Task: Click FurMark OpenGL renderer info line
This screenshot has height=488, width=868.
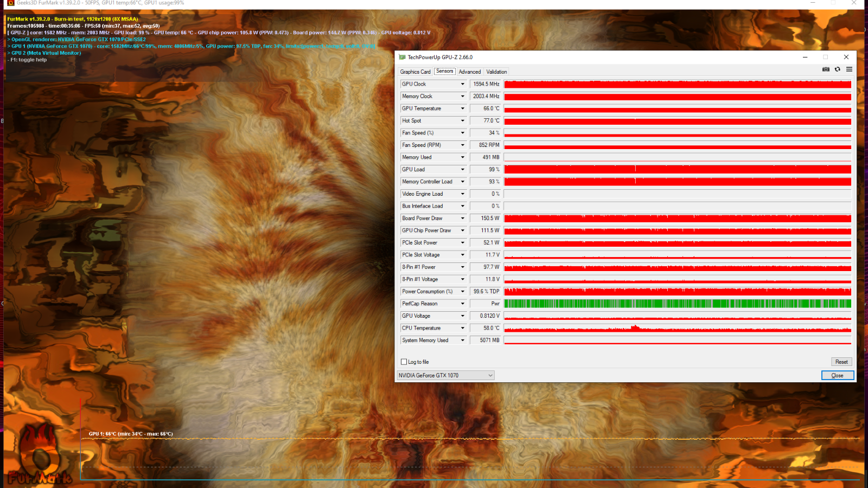Action: point(76,40)
